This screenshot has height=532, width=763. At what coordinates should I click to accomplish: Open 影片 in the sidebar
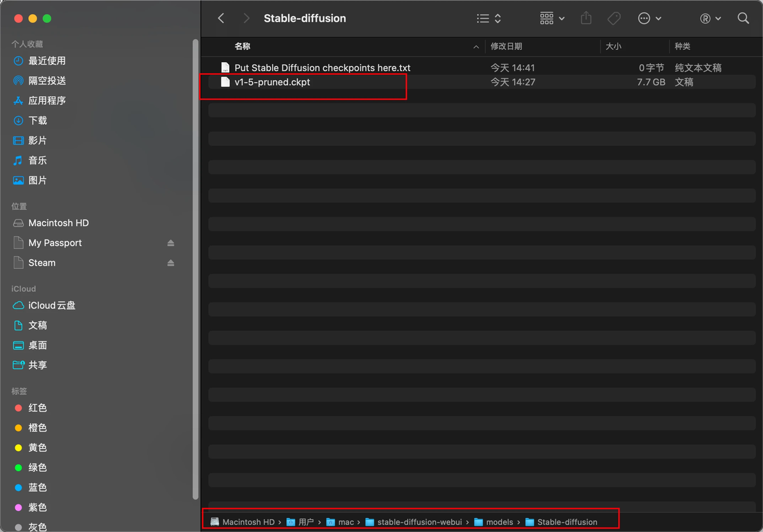tap(38, 141)
